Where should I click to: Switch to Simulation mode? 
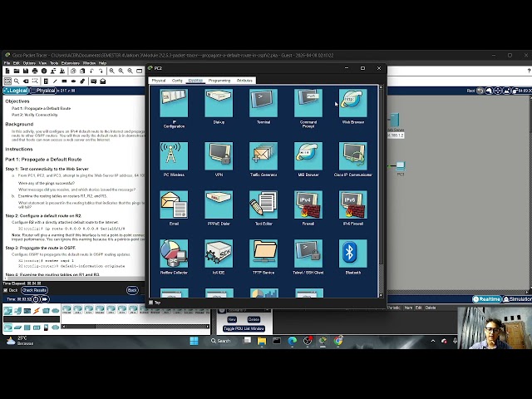[517, 299]
